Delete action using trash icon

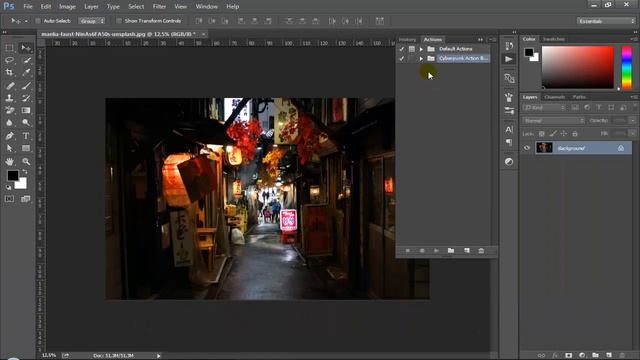[481, 251]
